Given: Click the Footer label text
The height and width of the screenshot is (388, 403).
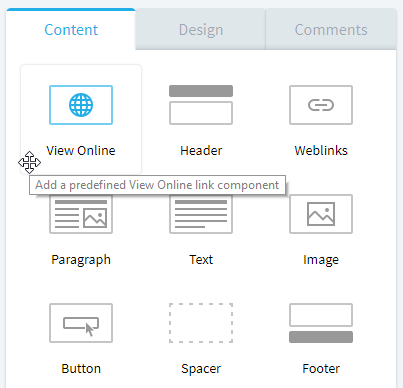Looking at the screenshot, I should [321, 369].
